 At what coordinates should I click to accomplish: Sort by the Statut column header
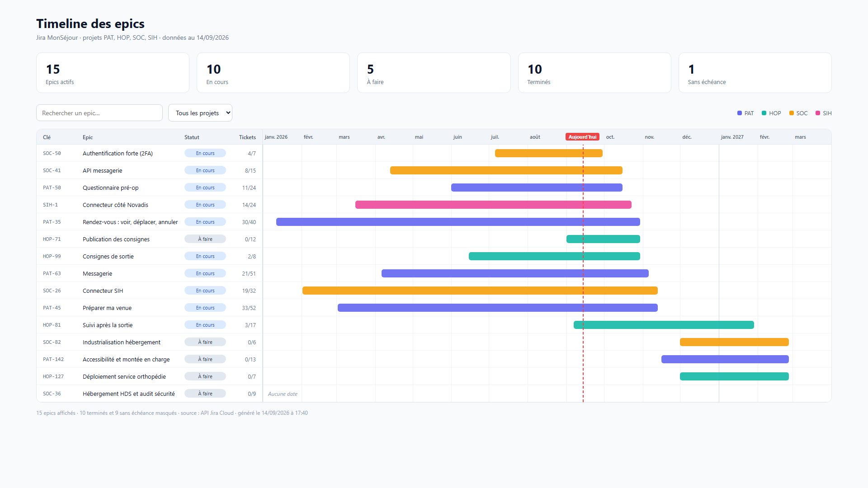tap(192, 137)
